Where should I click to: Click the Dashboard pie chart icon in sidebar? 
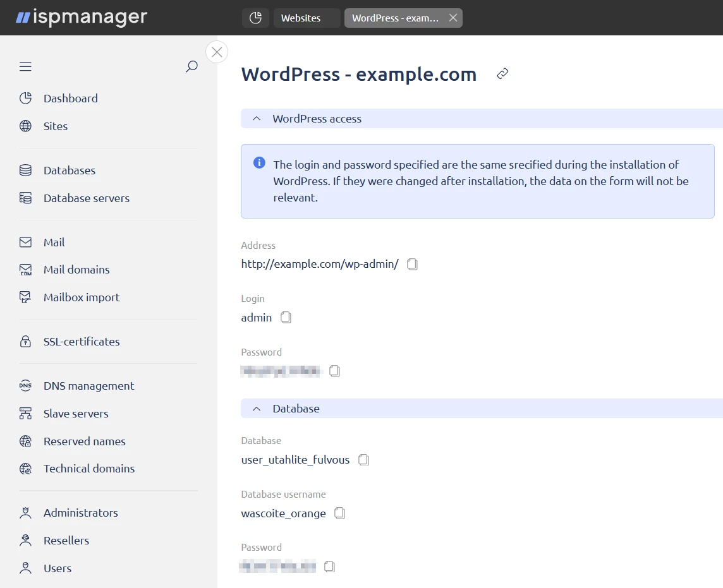click(26, 98)
